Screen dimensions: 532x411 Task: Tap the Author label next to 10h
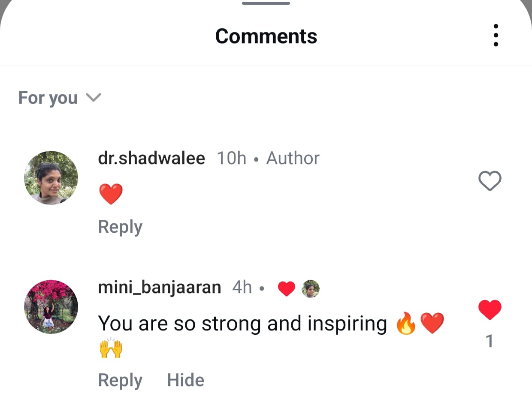tap(293, 158)
